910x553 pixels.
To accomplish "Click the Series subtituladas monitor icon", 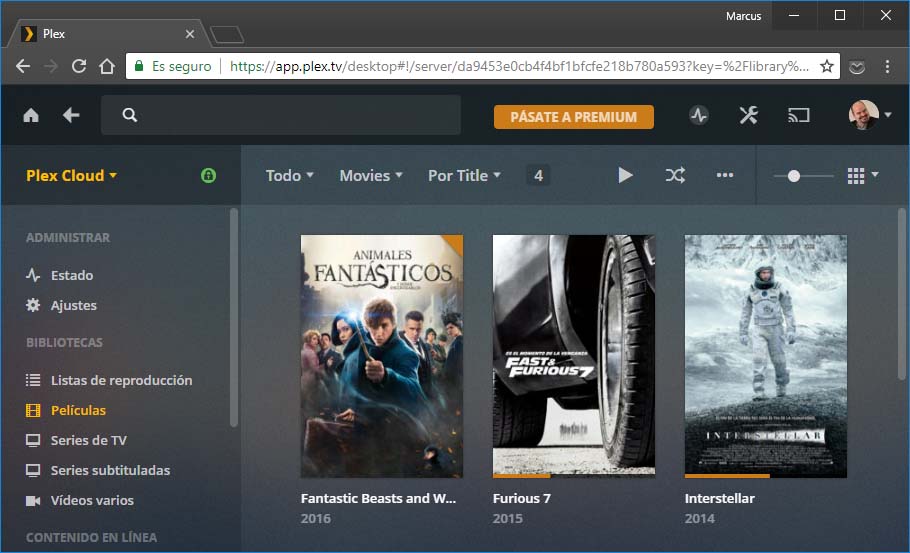I will tap(33, 471).
